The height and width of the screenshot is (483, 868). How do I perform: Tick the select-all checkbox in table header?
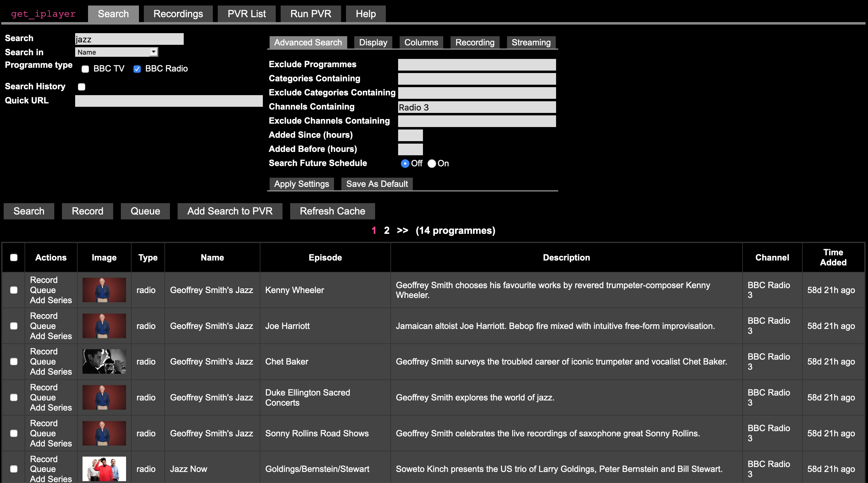(14, 257)
